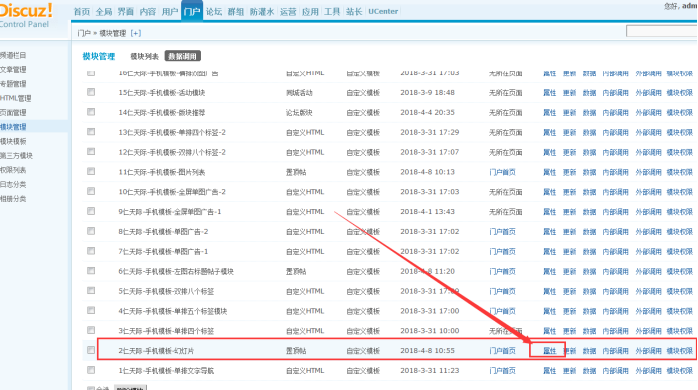Open 属性 for module 15 活动模块
The width and height of the screenshot is (698, 390).
[x=550, y=93]
